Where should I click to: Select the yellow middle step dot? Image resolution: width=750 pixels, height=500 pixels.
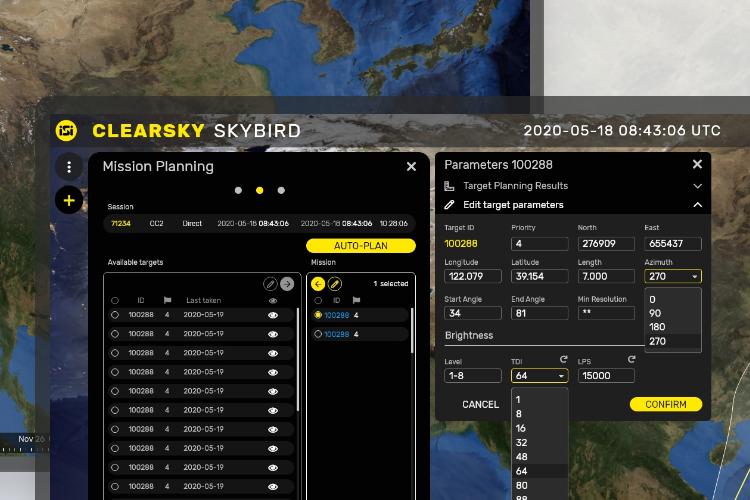[x=260, y=190]
